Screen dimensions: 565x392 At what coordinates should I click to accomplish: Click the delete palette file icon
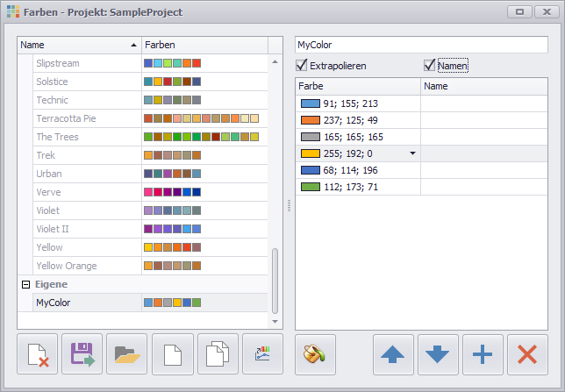click(38, 354)
